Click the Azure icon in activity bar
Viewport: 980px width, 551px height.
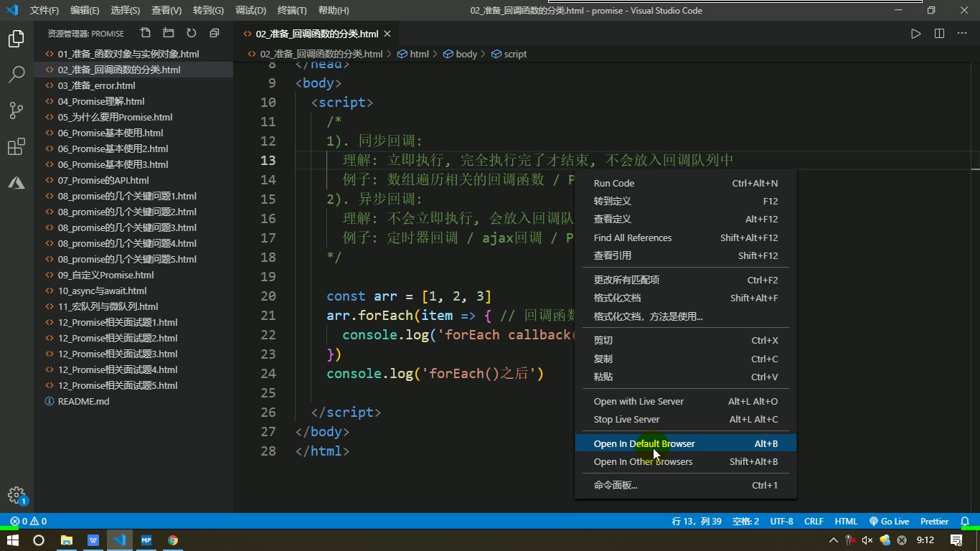[16, 183]
